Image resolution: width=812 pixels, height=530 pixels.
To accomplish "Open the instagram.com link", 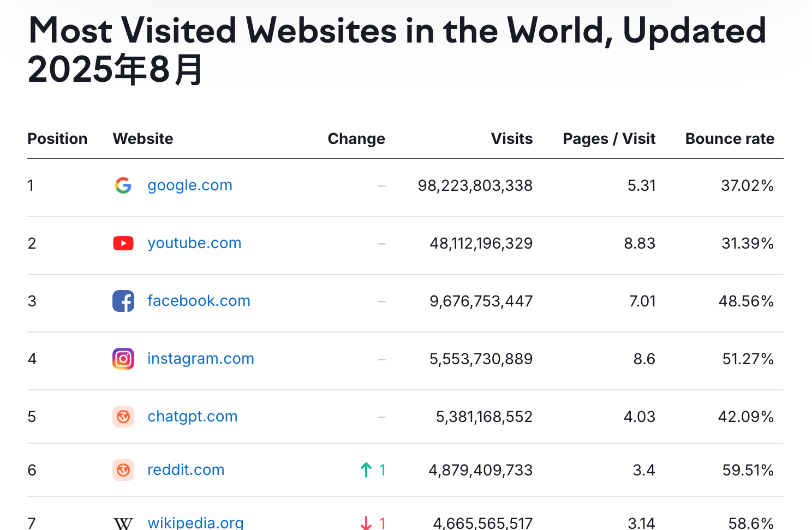I will point(200,359).
